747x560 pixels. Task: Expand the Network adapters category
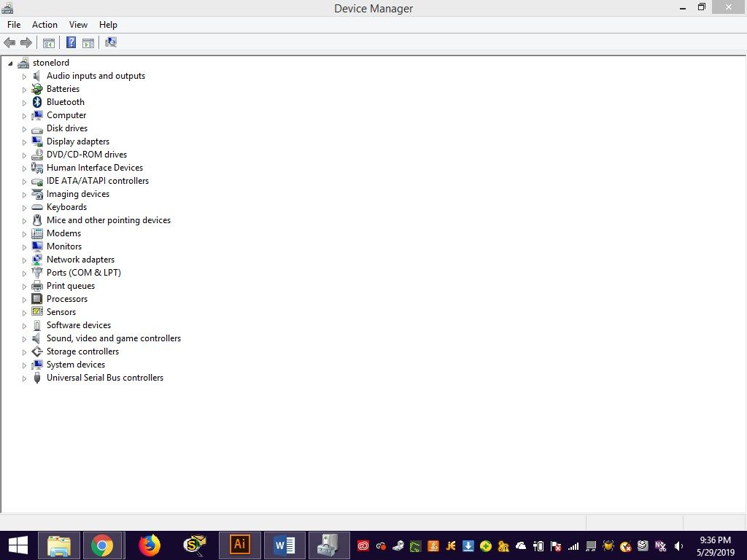coord(24,260)
